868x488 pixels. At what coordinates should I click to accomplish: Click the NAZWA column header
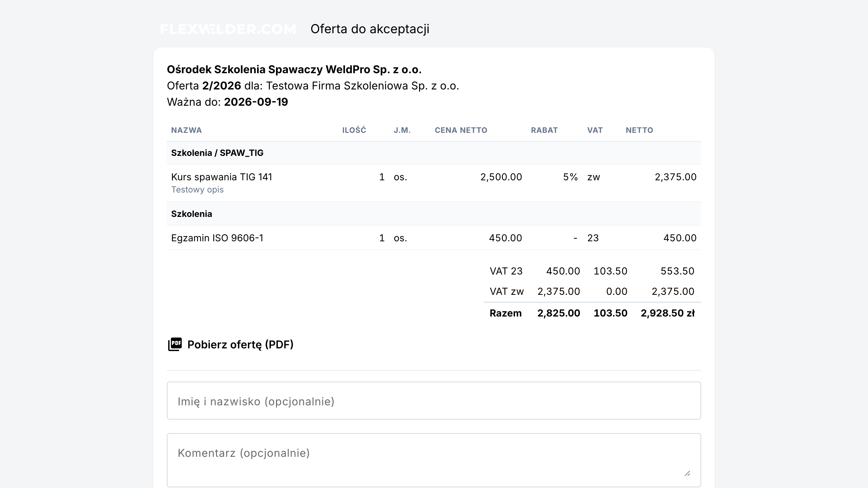tap(186, 130)
